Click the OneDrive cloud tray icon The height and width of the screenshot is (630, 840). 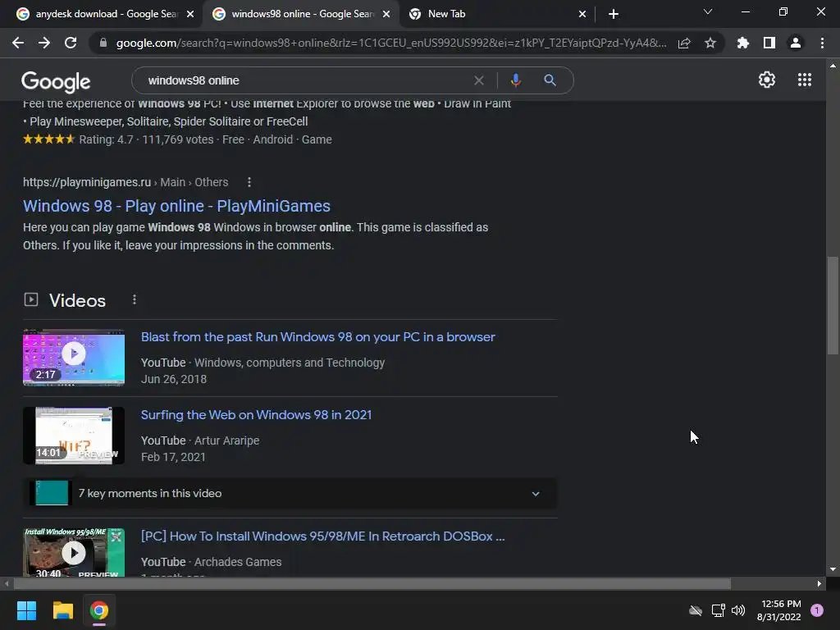[696, 610]
